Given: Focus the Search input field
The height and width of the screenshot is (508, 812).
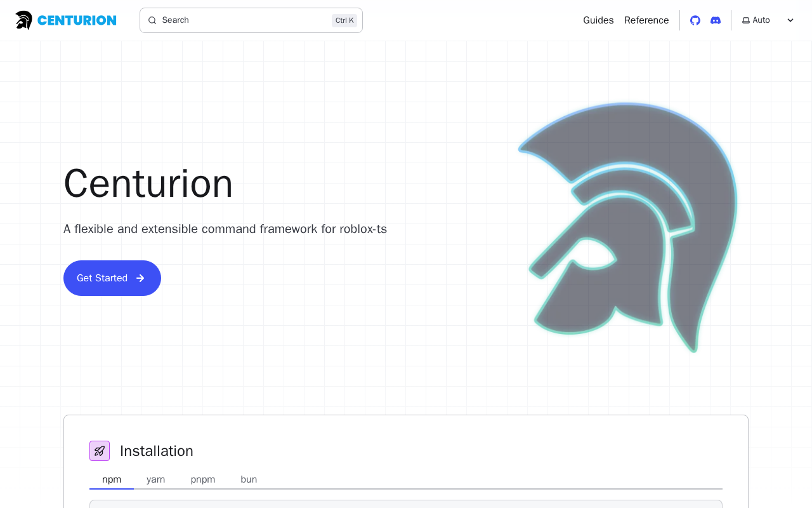Looking at the screenshot, I should [251, 20].
